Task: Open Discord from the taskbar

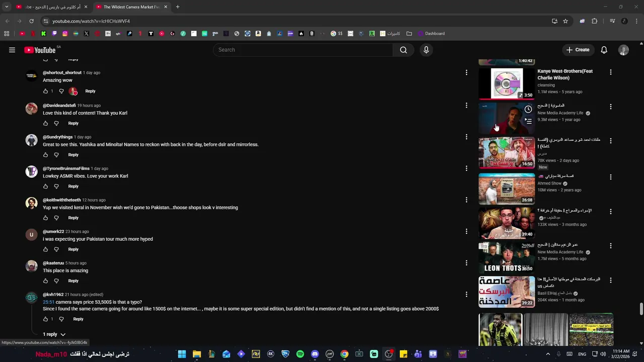Action: tap(315, 354)
